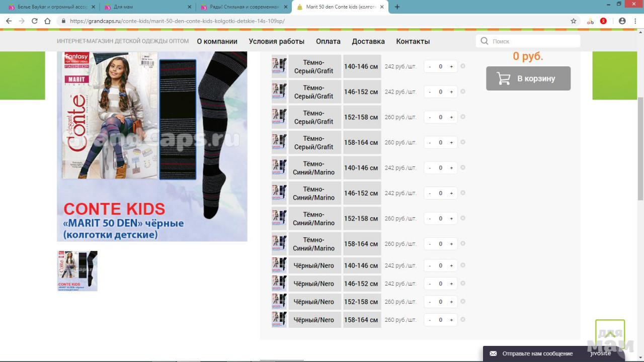Bookmark this page with star icon
644x362 pixels.
(573, 21)
